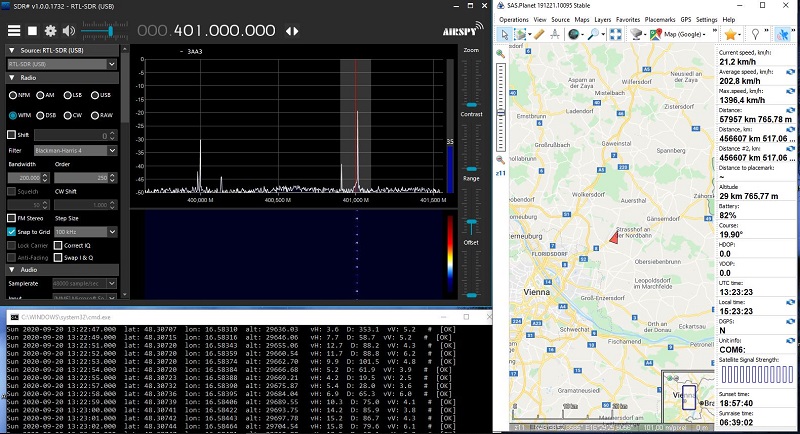Image resolution: width=800 pixels, height=434 pixels.
Task: Mute audio with the speaker icon
Action: coord(68,31)
